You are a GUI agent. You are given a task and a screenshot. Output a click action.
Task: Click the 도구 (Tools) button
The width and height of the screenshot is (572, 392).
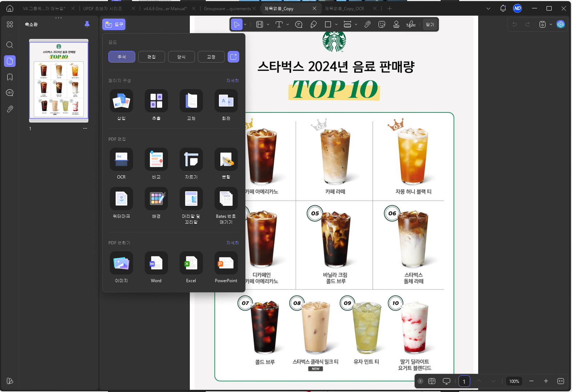tap(114, 24)
